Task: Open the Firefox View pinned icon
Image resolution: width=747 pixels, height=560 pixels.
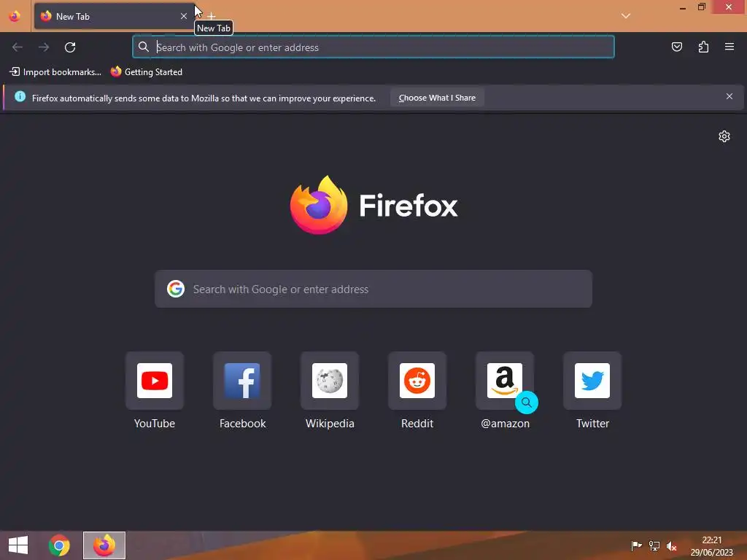Action: click(x=15, y=16)
